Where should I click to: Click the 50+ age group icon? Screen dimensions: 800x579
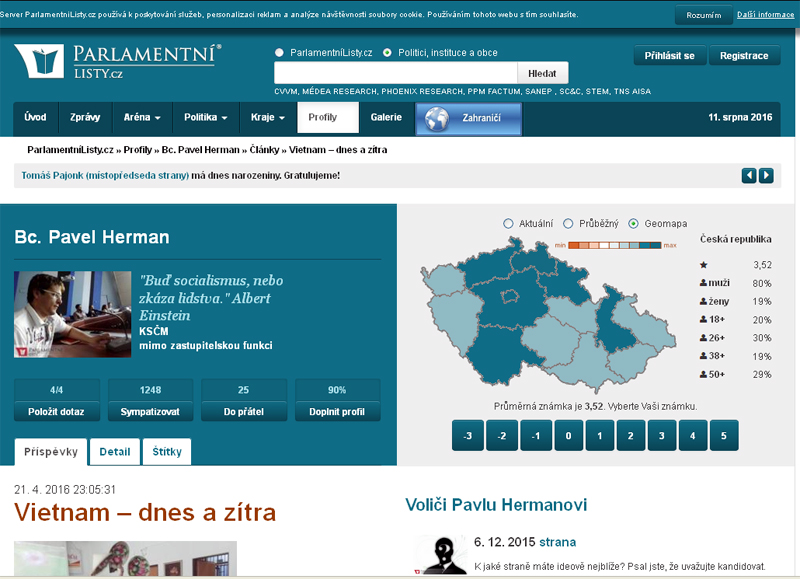(x=704, y=374)
